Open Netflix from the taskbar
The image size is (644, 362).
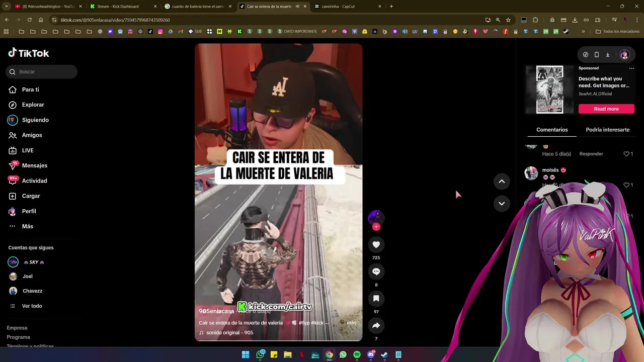pos(301,354)
